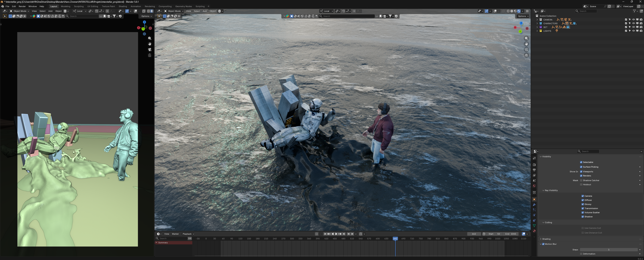Click the camera view icon in viewport gizmos
The width and height of the screenshot is (644, 260).
527,50
